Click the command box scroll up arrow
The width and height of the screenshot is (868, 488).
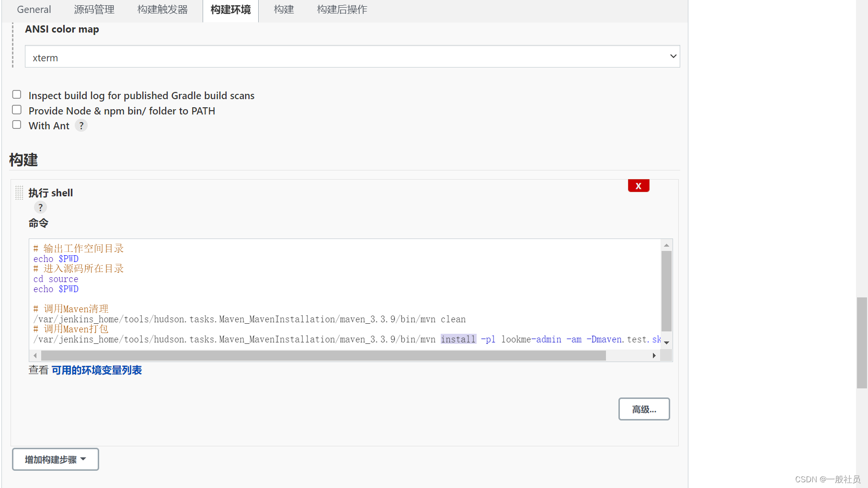[666, 245]
